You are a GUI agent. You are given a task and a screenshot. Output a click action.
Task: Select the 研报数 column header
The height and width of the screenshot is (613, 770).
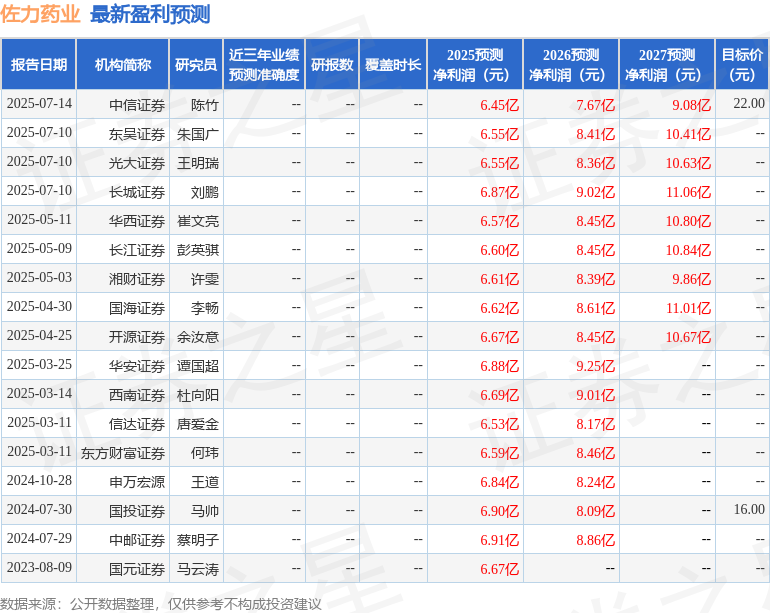tap(332, 64)
